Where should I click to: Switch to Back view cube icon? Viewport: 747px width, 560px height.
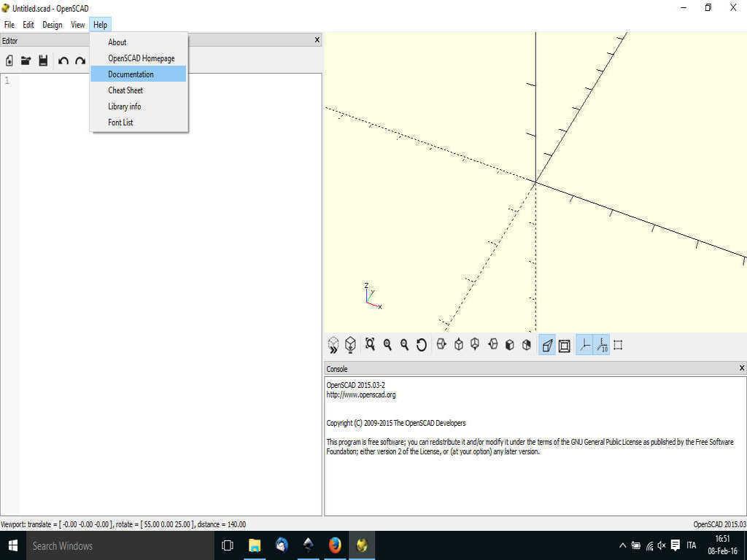527,344
